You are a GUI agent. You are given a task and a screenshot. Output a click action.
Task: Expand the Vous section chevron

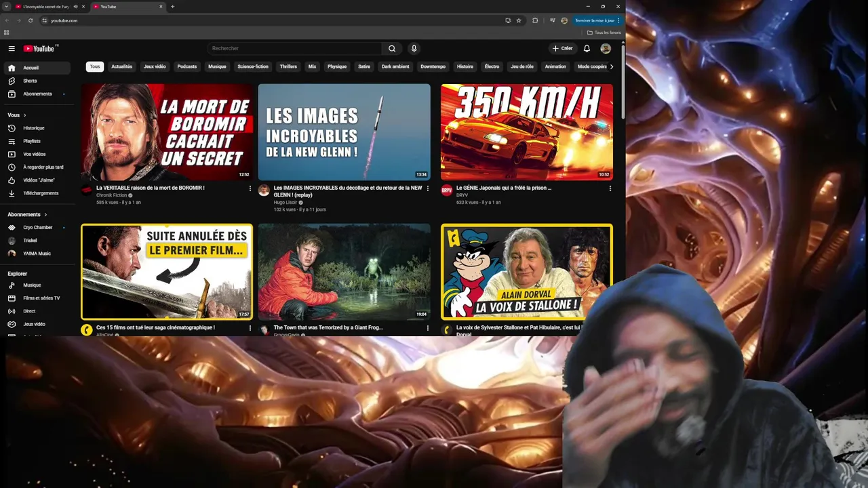[25, 115]
